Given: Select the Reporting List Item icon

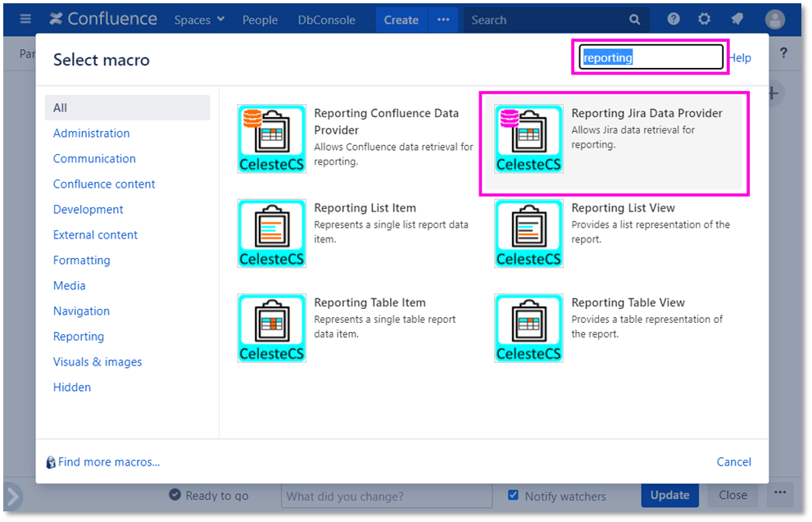Looking at the screenshot, I should click(x=271, y=234).
